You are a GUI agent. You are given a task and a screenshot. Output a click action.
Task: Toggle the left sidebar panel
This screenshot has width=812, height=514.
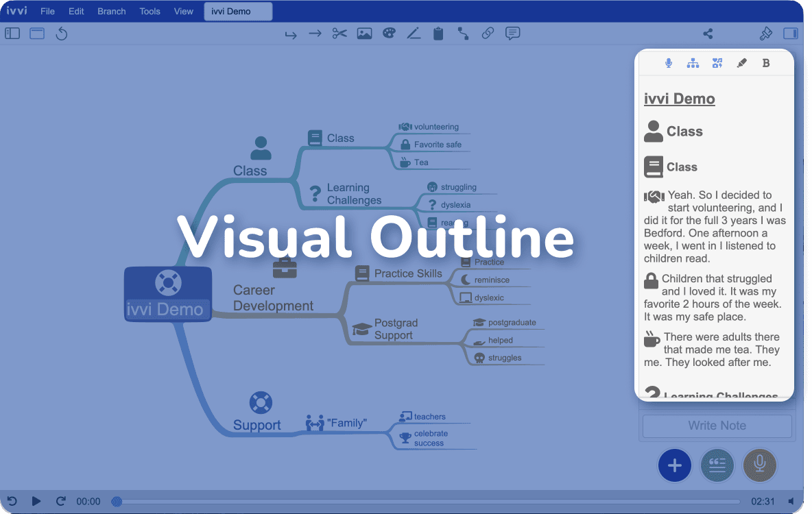click(12, 33)
